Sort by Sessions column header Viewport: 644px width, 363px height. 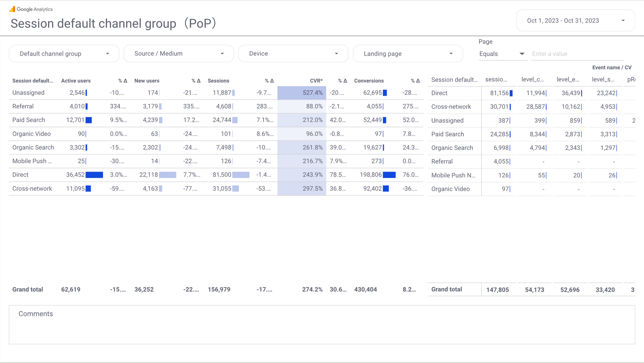pos(218,81)
